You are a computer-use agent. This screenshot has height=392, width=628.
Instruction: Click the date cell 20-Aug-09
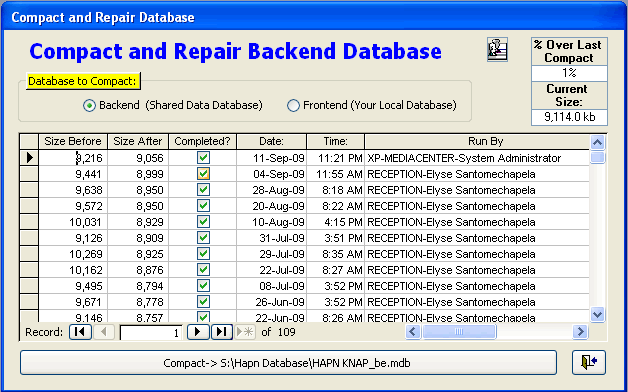click(272, 206)
